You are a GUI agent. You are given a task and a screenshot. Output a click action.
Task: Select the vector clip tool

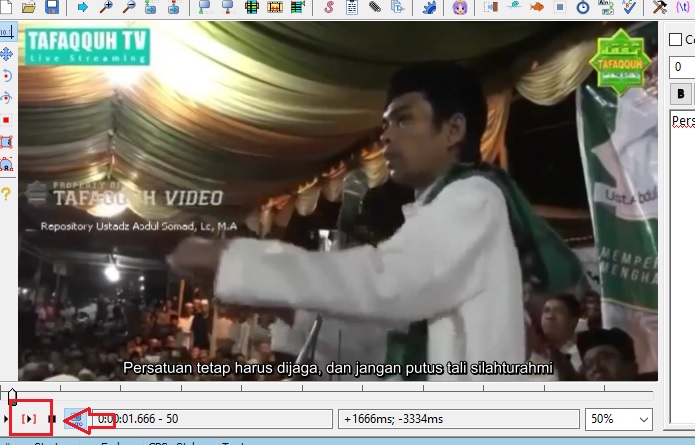[x=7, y=164]
